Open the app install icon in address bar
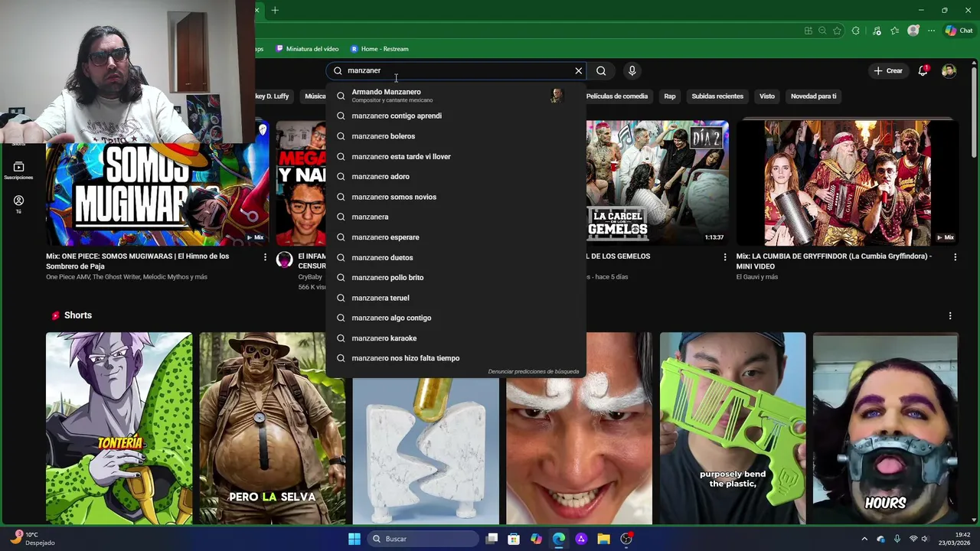Viewport: 980px width, 551px height. coord(808,31)
